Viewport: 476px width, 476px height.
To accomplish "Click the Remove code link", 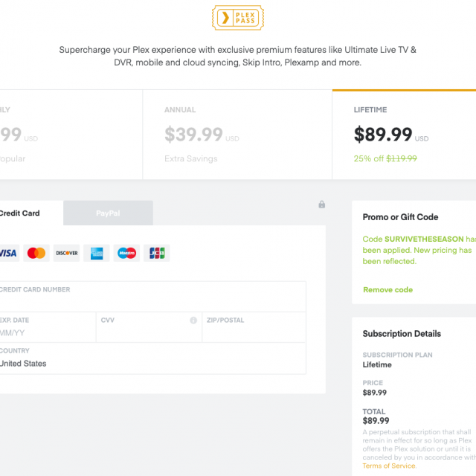I will (387, 289).
